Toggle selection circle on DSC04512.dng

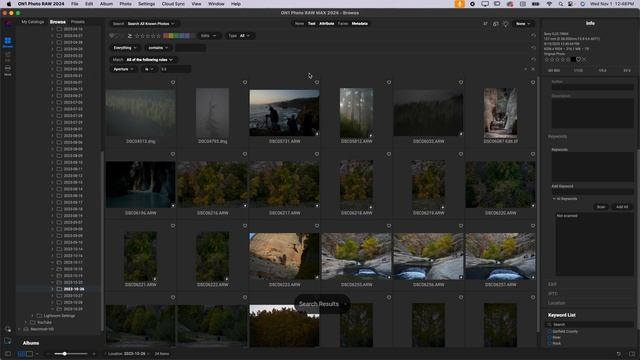click(x=173, y=82)
